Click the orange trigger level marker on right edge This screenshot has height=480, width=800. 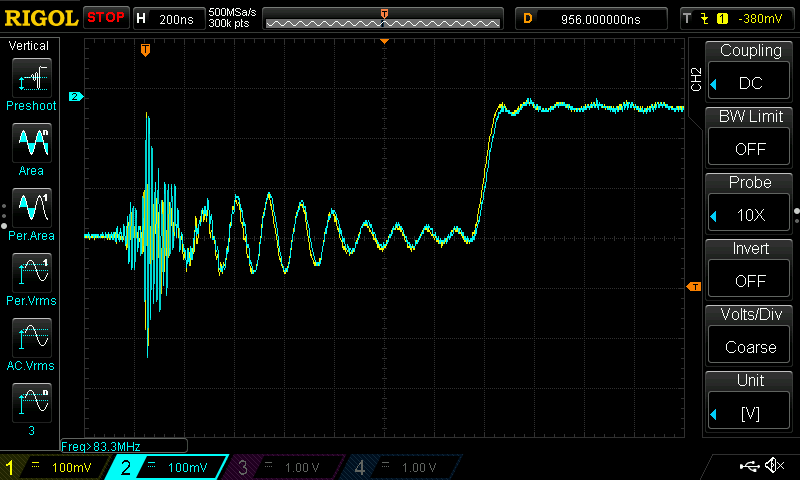[693, 287]
